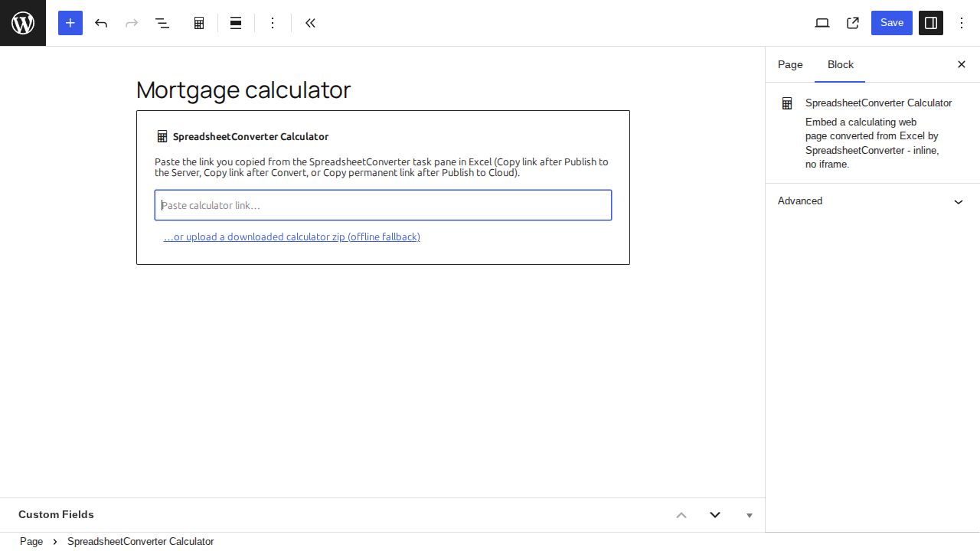Undo the last change
980x551 pixels.
[101, 23]
